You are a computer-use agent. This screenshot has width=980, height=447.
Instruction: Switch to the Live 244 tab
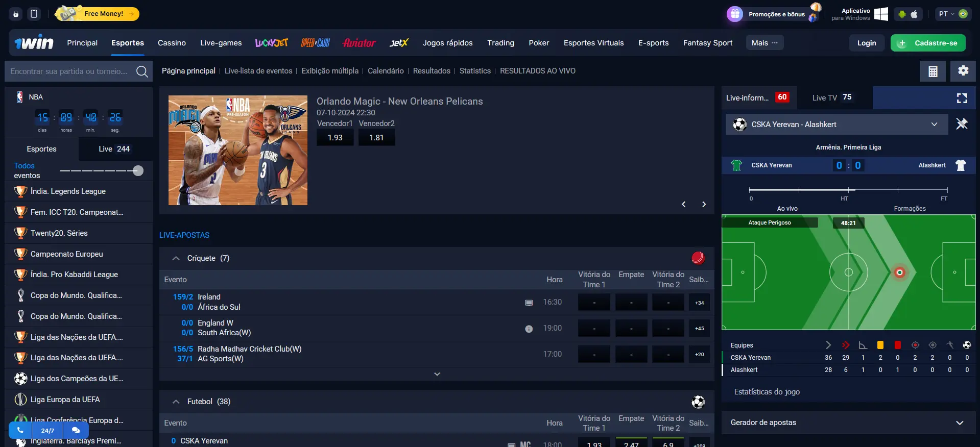point(114,149)
